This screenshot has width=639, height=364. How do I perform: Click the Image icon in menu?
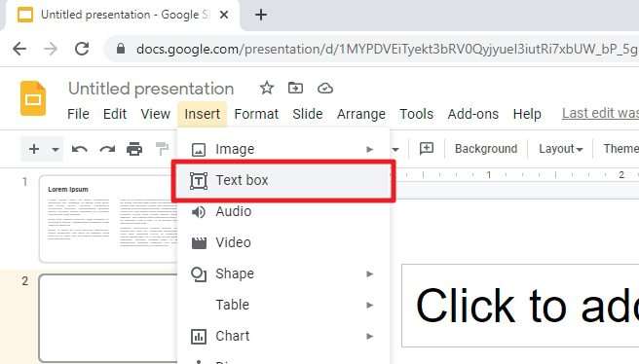point(199,150)
